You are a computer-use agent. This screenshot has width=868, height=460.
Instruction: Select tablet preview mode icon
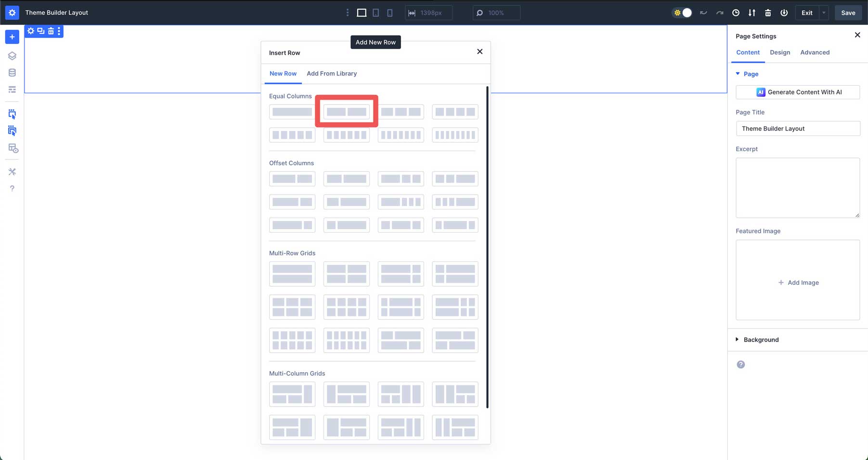tap(376, 13)
